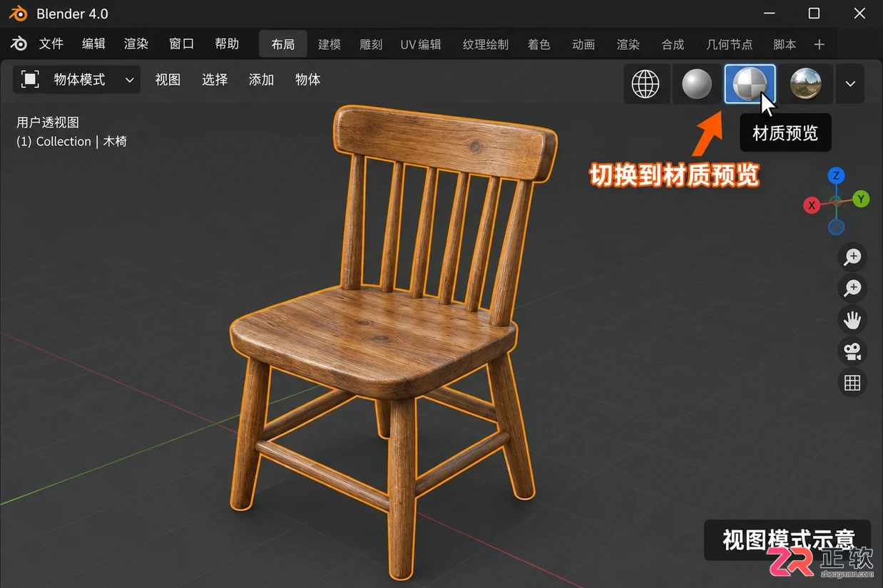The height and width of the screenshot is (588, 883).
Task: Click the negative Z axis gizmo circle
Action: [837, 227]
